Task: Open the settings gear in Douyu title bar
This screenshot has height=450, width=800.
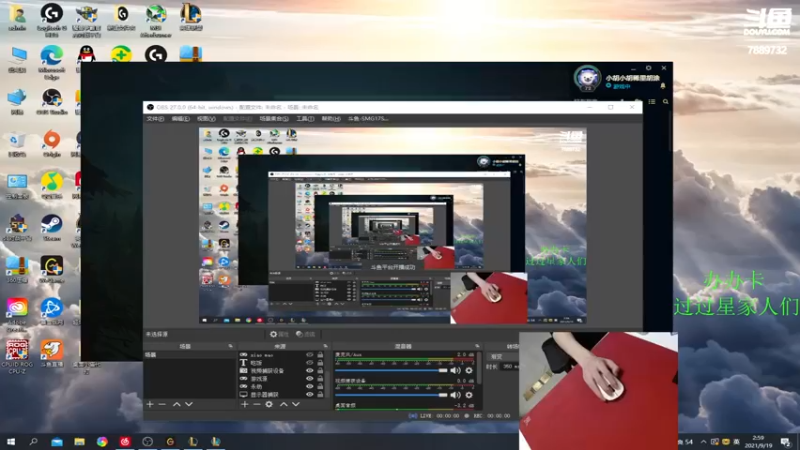Action: 648,68
